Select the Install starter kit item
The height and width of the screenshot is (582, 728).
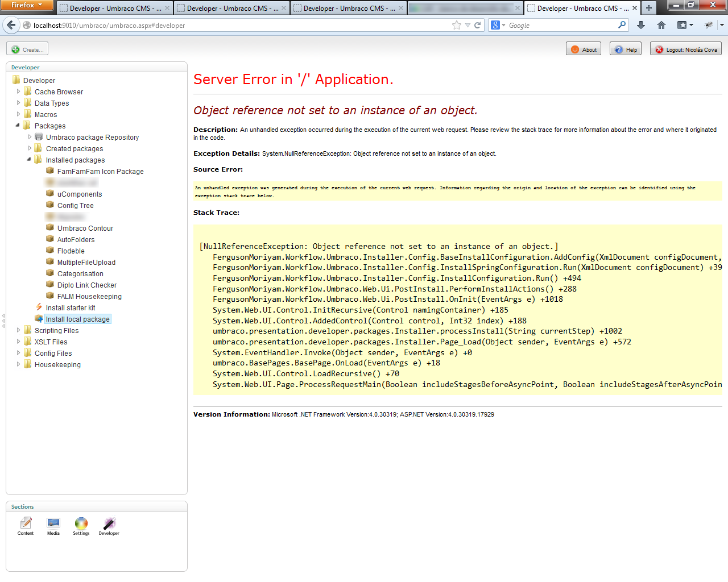click(x=71, y=307)
